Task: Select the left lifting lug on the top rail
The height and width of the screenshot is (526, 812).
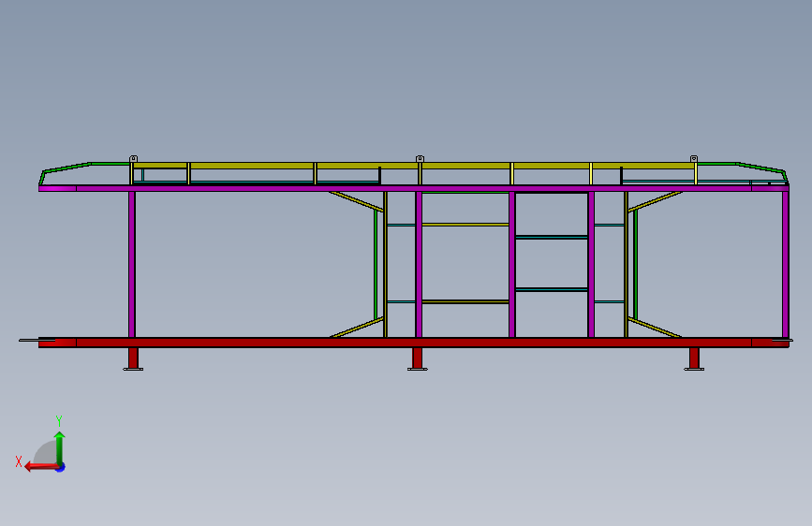Action: 133,159
